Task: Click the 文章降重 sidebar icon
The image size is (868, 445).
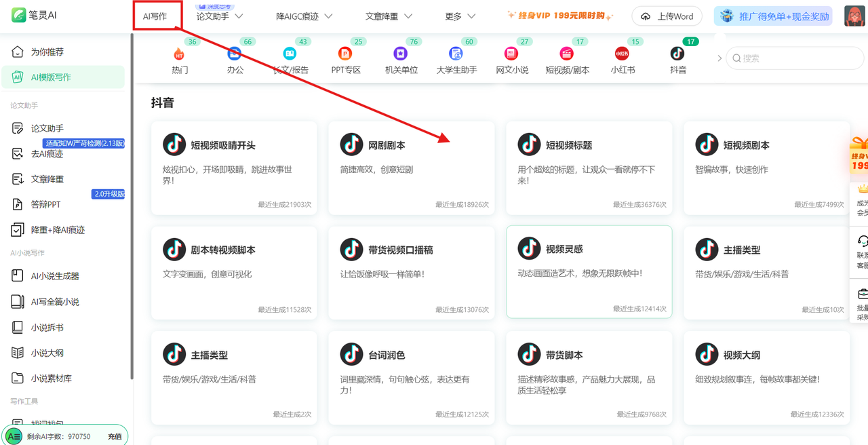Action: tap(18, 179)
